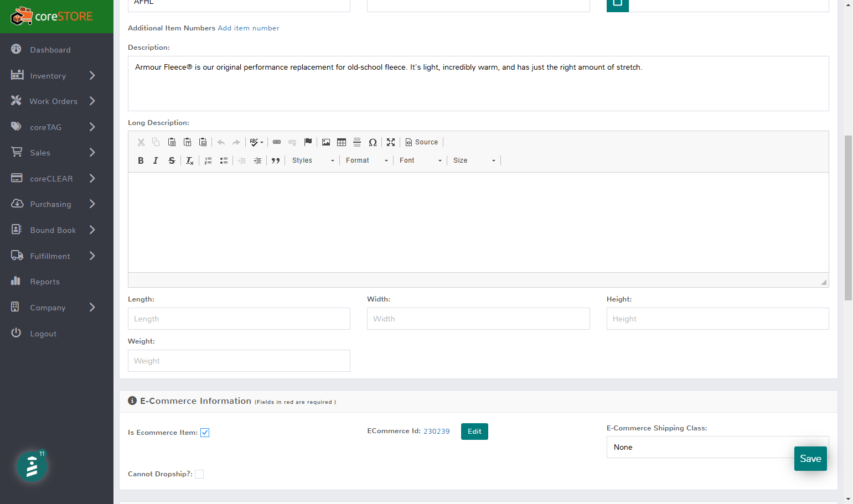This screenshot has width=853, height=504.
Task: Click the Edit button next to ECommerce Id
Action: coord(474,432)
